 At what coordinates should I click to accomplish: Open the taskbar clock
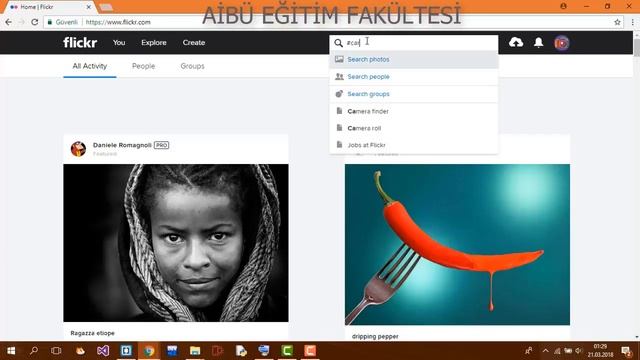click(600, 351)
